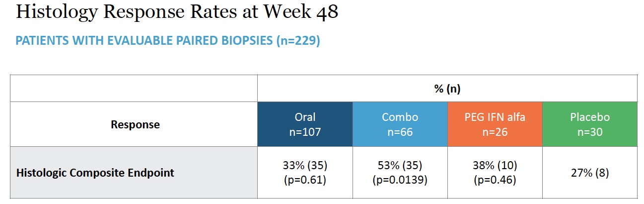Select the blue subtitle about evaluable paired biopsies
This screenshot has height=204, width=644.
[167, 41]
